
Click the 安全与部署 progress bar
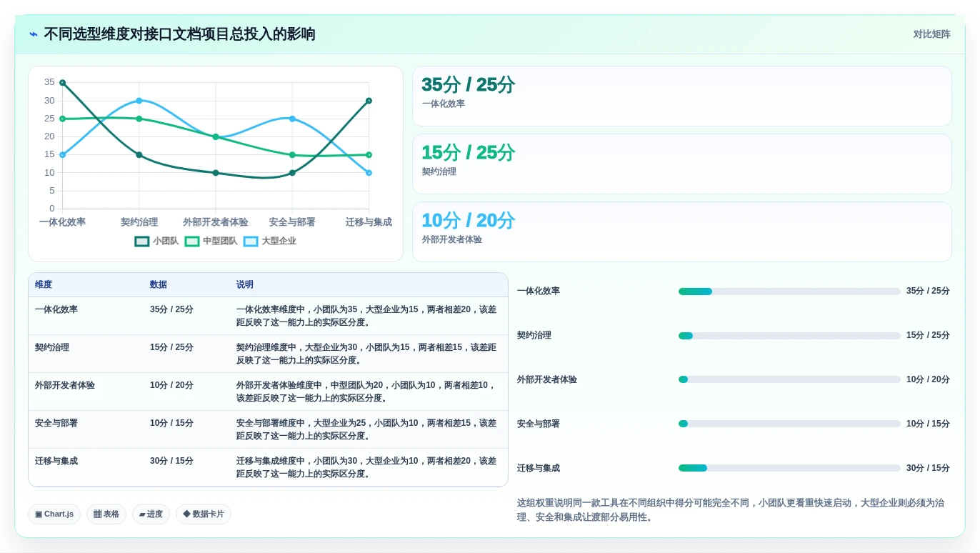click(789, 424)
